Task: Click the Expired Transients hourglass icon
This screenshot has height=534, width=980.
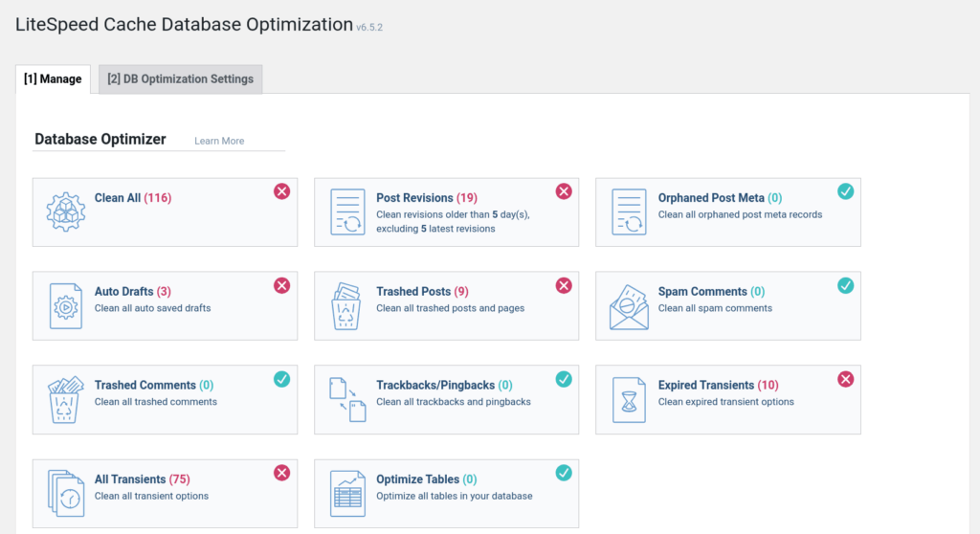Action: (629, 400)
